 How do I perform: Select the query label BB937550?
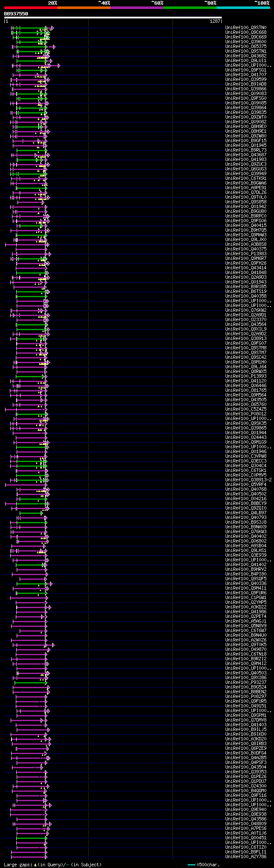pyautogui.click(x=16, y=14)
